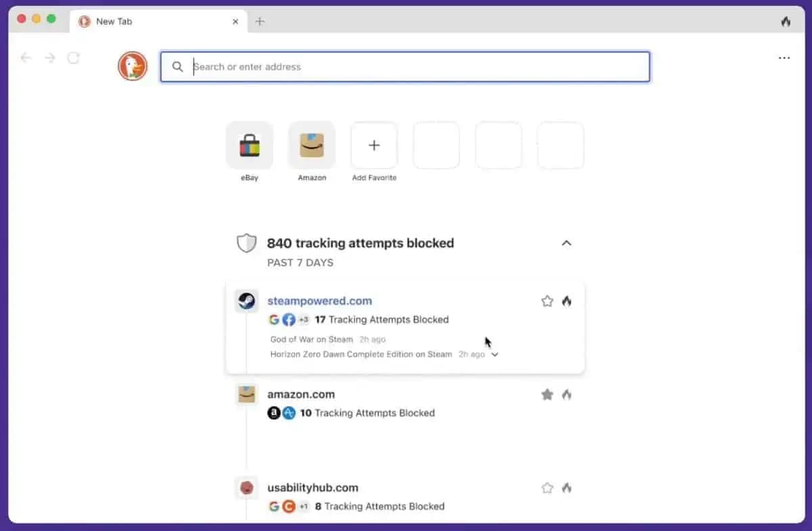Click the Facebook tracker icon under steampowered.com
Image resolution: width=812 pixels, height=531 pixels.
[x=289, y=320]
